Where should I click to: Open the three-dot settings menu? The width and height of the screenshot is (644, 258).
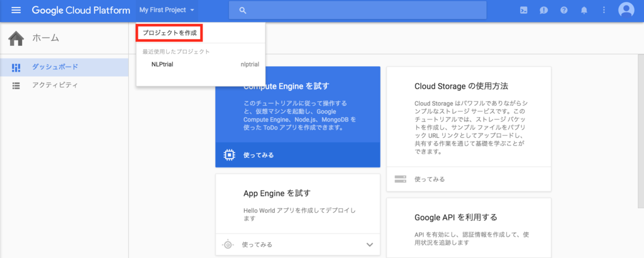[604, 10]
